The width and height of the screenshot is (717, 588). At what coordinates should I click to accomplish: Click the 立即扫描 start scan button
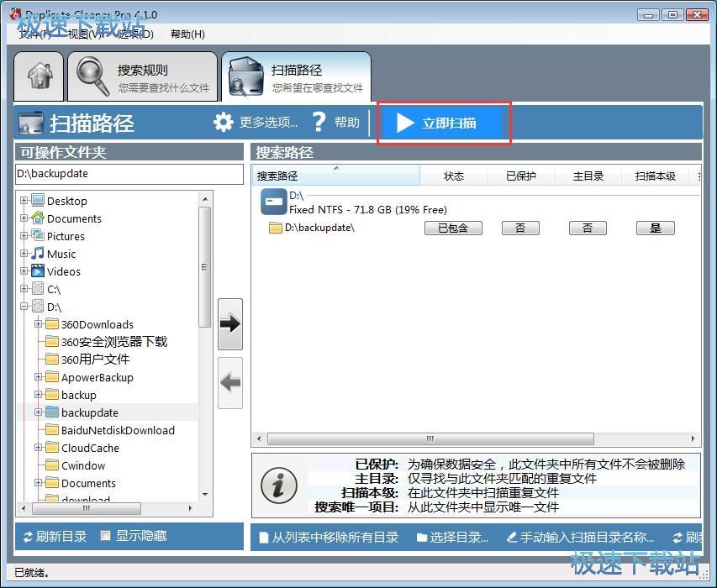pyautogui.click(x=444, y=123)
